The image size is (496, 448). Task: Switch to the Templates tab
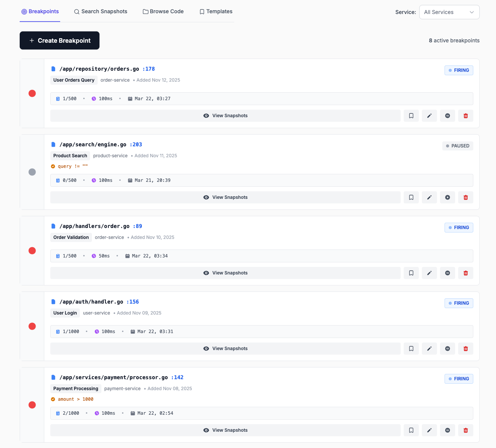tap(216, 11)
